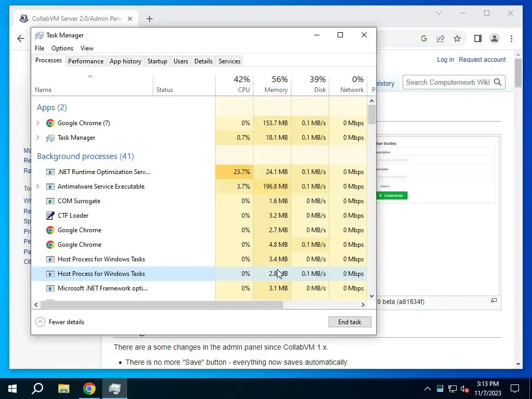
Task: Click the COM Surrogate process icon
Action: tap(50, 201)
